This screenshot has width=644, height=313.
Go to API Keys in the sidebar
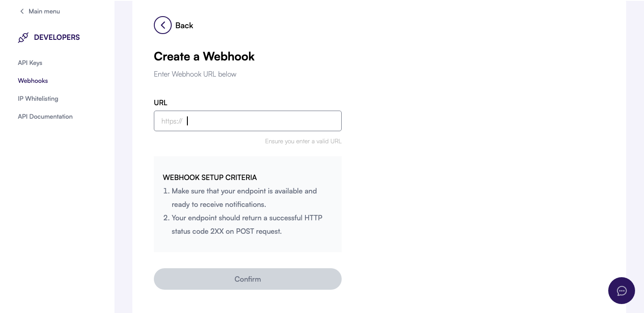pyautogui.click(x=30, y=63)
